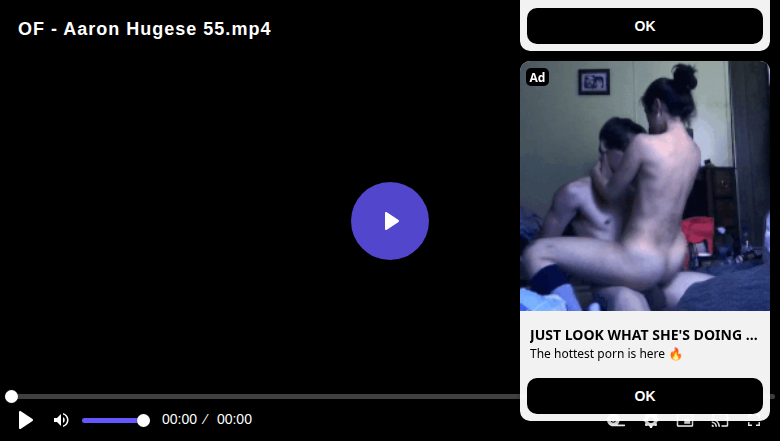Seek to the middle of the progress bar
This screenshot has width=780, height=441.
[x=390, y=396]
